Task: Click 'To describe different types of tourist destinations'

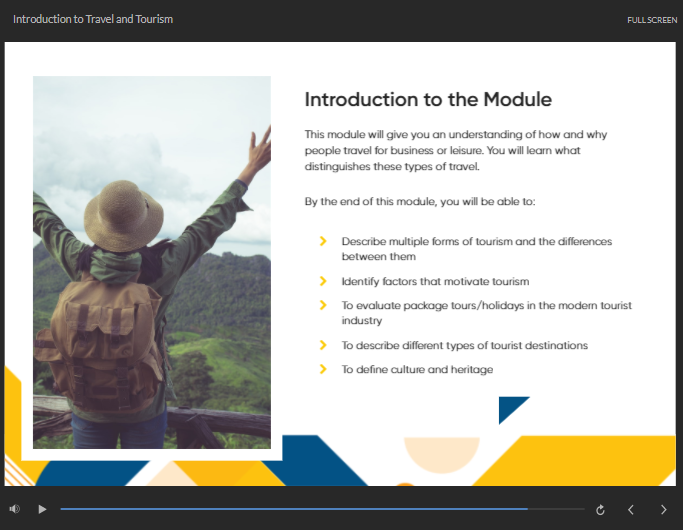Action: [x=465, y=345]
